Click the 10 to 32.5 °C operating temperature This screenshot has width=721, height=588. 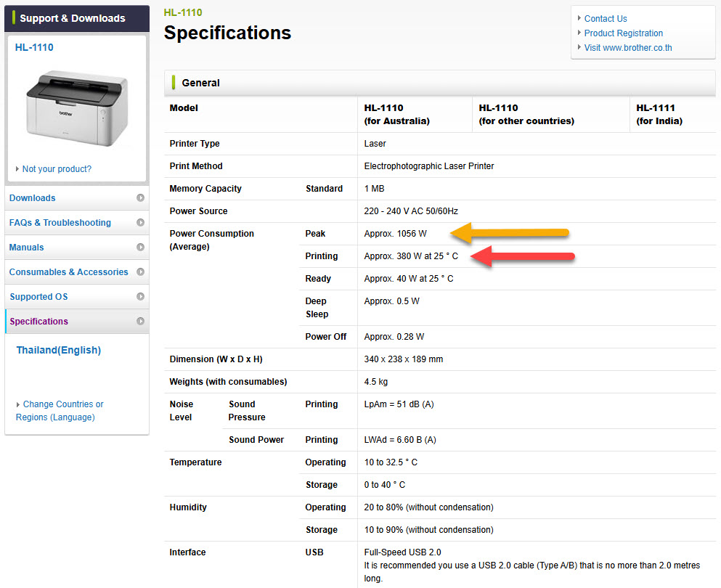391,462
